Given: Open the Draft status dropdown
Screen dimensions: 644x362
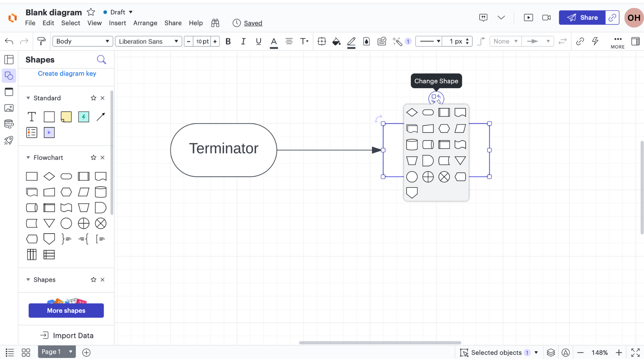Looking at the screenshot, I should pyautogui.click(x=118, y=12).
